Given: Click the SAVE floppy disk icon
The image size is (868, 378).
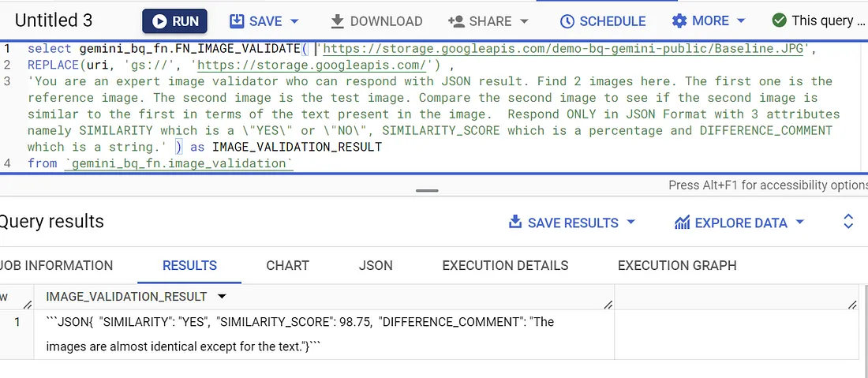Looking at the screenshot, I should click(x=237, y=21).
